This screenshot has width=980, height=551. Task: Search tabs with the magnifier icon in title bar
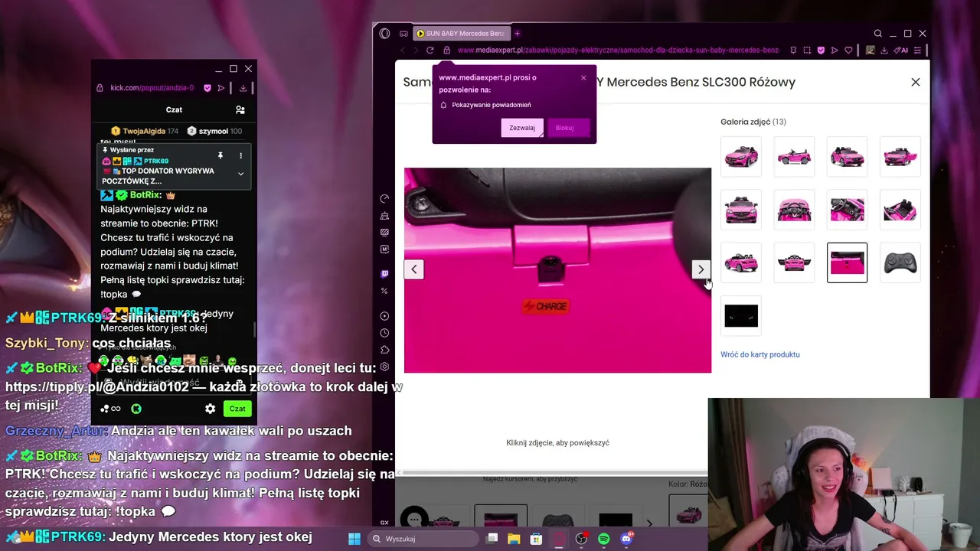[877, 34]
